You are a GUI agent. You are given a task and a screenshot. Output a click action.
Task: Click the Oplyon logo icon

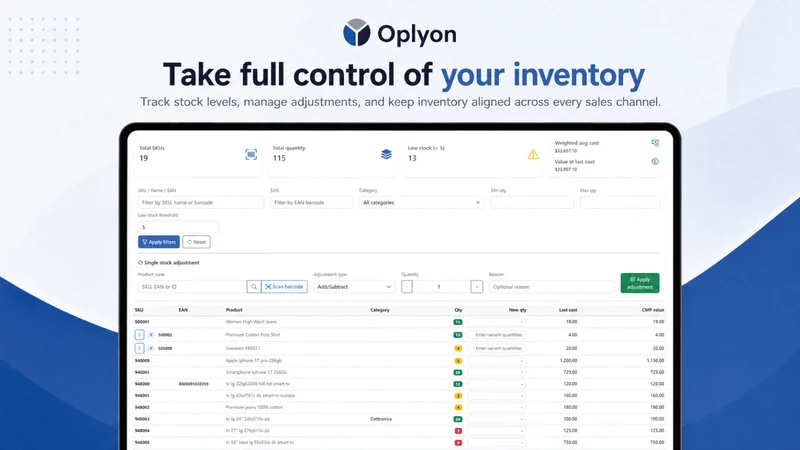coord(357,33)
